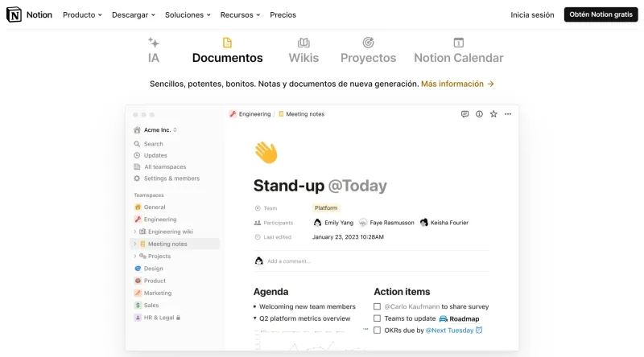Viewport: 644px width, 357px height.
Task: Select the Proyectos tab
Action: tap(369, 51)
